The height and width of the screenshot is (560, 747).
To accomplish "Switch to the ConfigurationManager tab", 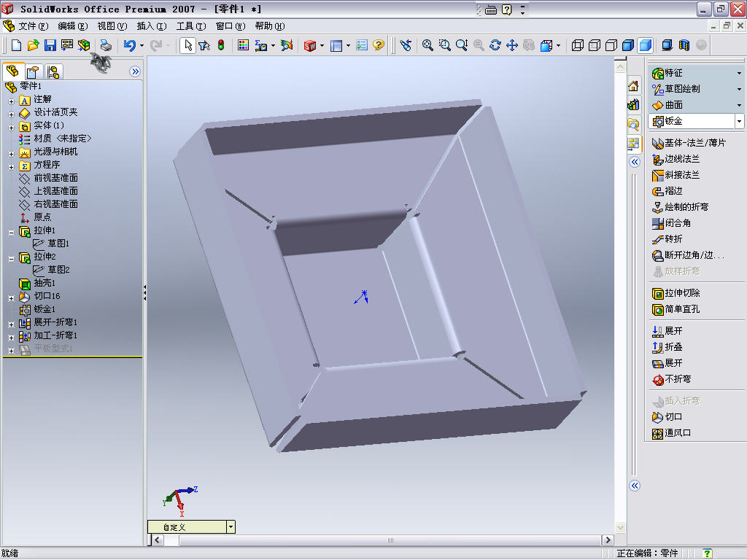I will (x=53, y=72).
